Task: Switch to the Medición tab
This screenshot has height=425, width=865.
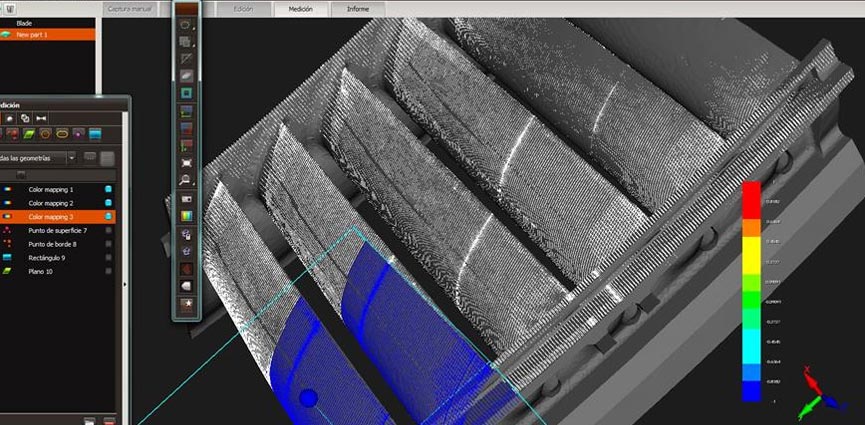Action: click(301, 9)
